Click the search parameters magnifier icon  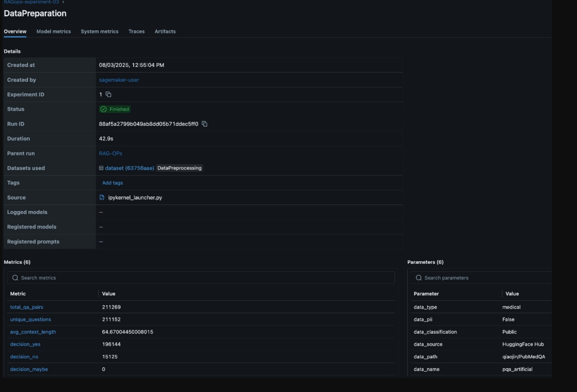point(419,278)
